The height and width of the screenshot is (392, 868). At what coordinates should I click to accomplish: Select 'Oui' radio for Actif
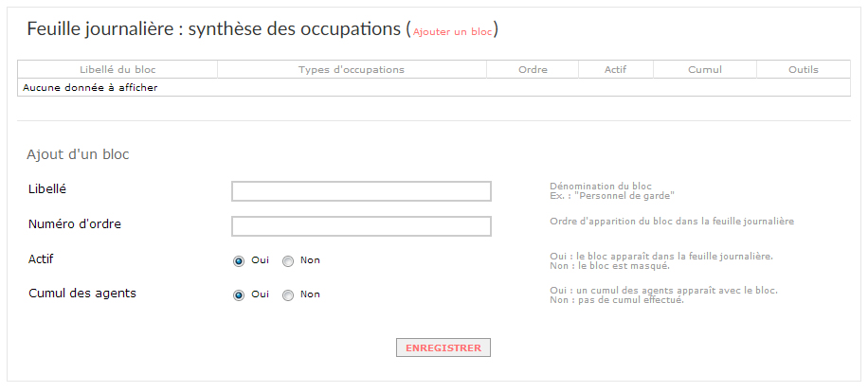tap(239, 261)
